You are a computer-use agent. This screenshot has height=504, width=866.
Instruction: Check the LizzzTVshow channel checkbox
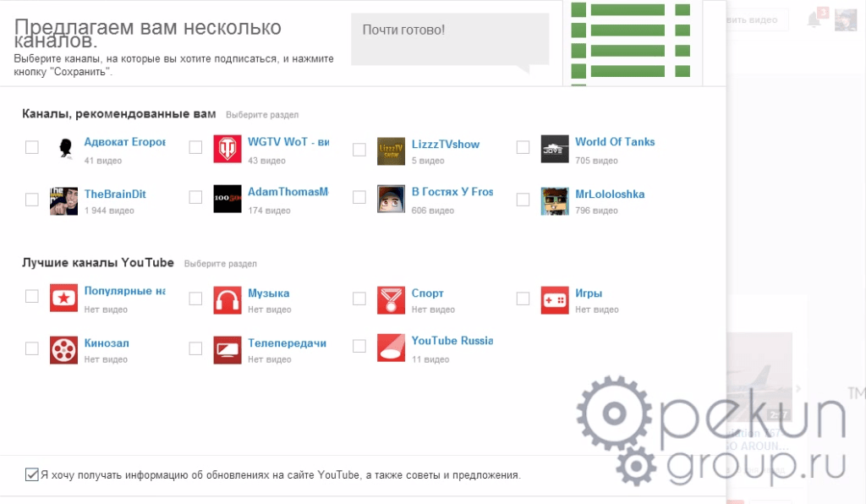(359, 150)
